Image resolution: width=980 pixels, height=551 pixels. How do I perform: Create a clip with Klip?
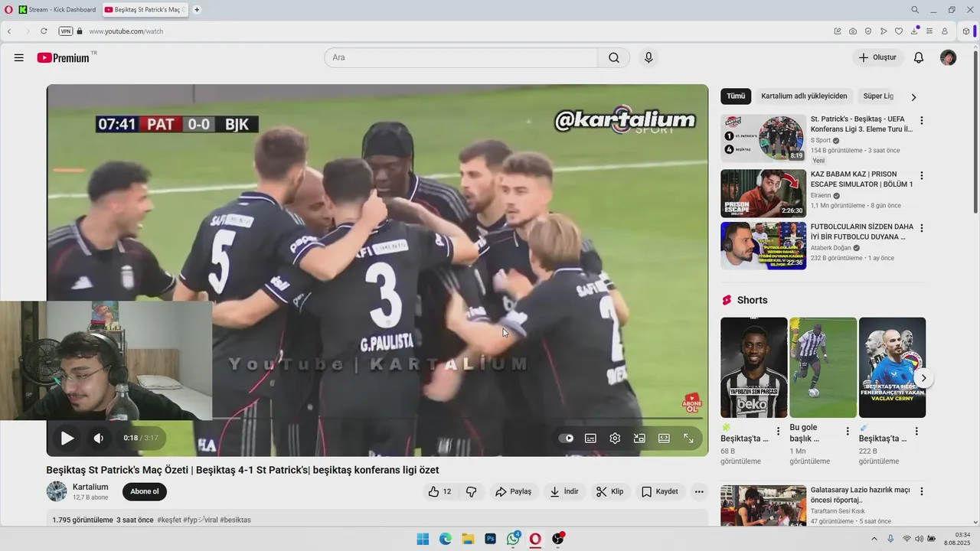[610, 491]
